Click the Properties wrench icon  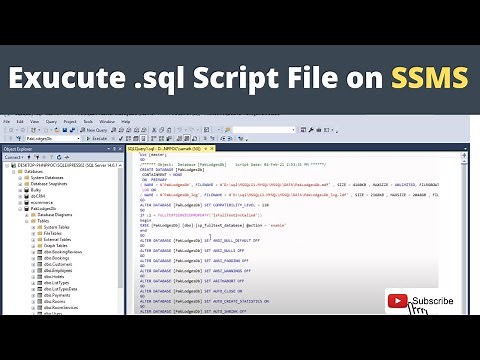click(311, 130)
